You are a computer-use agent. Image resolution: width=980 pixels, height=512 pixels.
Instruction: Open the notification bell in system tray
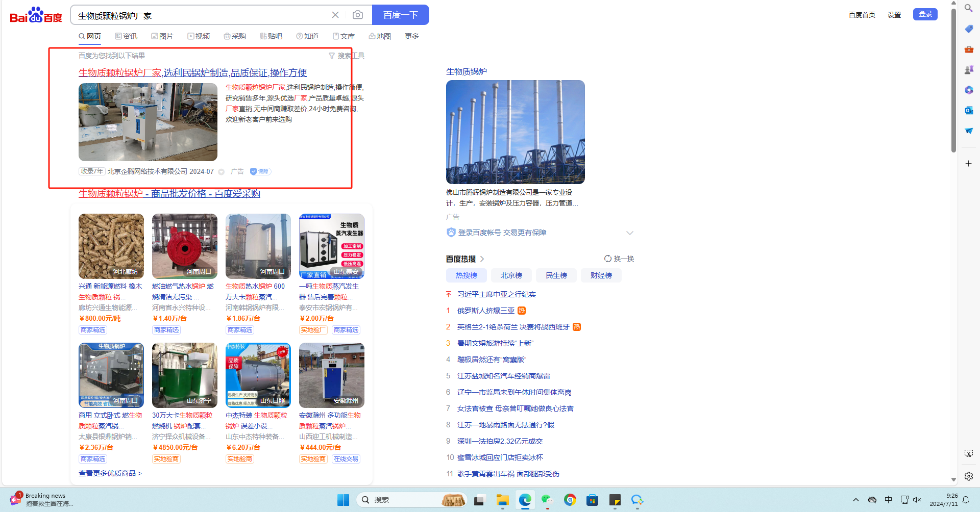click(966, 500)
